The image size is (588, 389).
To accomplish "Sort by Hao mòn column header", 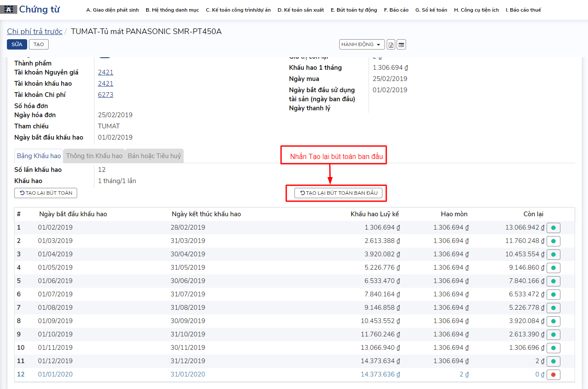I will coord(454,214).
